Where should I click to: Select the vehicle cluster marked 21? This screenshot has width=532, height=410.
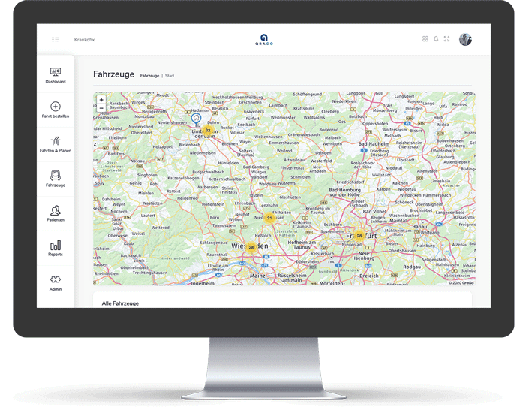pos(269,218)
